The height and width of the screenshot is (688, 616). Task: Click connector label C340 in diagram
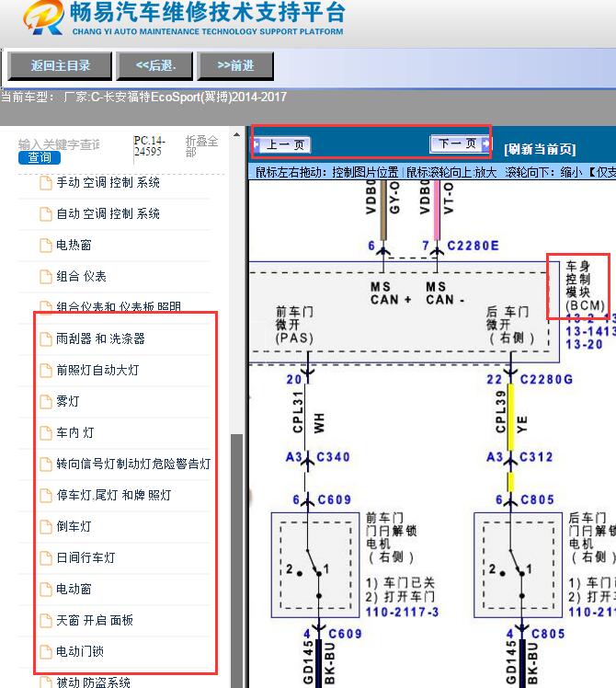point(333,457)
